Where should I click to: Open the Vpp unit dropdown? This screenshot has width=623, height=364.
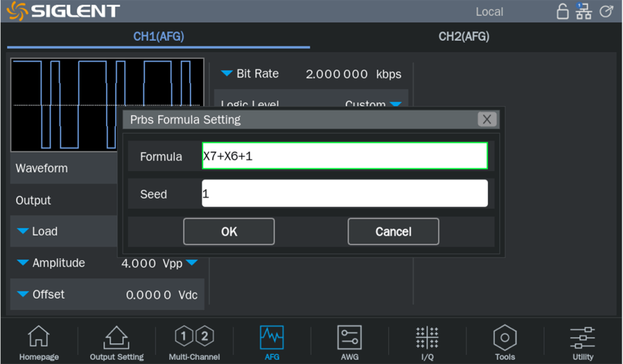pos(192,263)
